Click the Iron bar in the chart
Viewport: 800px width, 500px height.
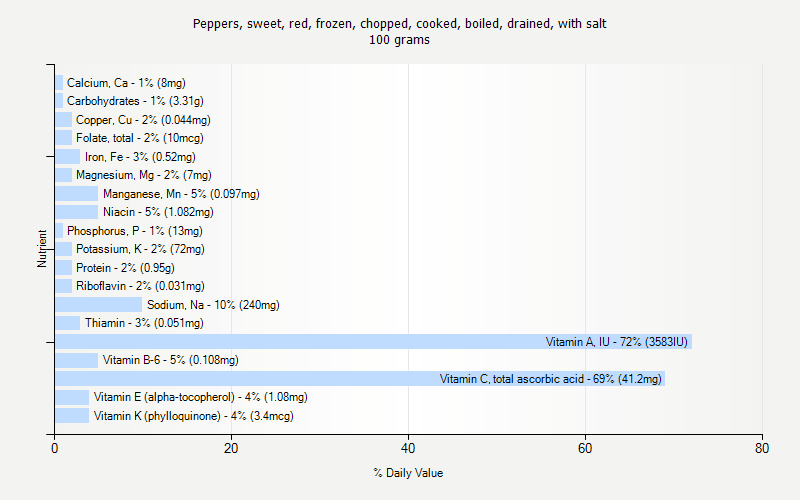pyautogui.click(x=67, y=157)
